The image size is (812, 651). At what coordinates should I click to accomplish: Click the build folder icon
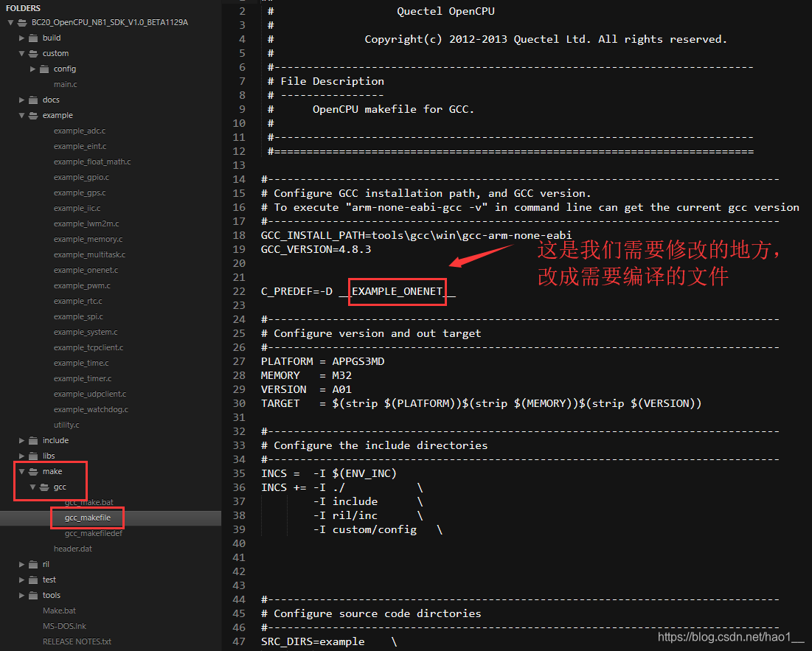33,38
